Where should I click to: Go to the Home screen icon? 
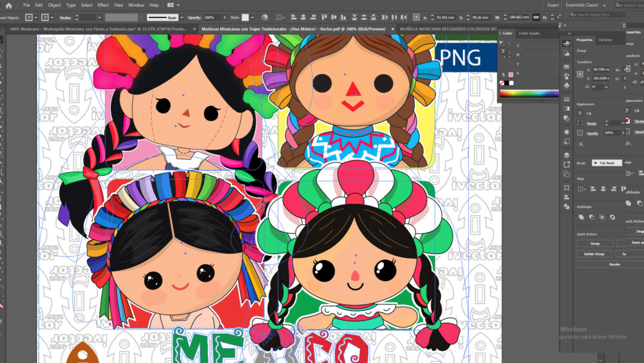(x=8, y=5)
